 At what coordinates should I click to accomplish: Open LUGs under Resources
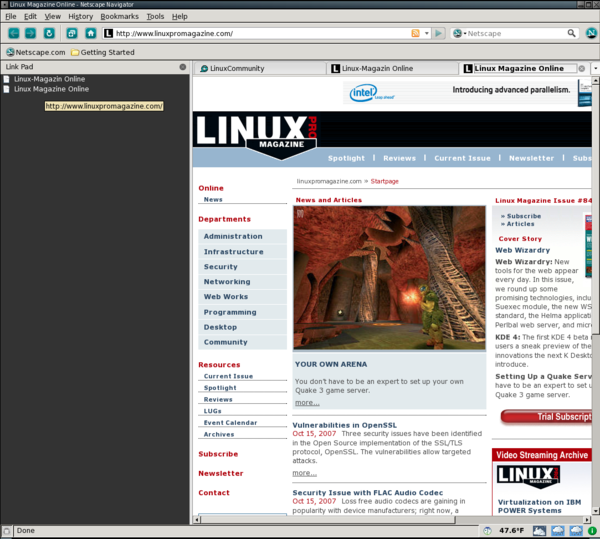coord(212,411)
